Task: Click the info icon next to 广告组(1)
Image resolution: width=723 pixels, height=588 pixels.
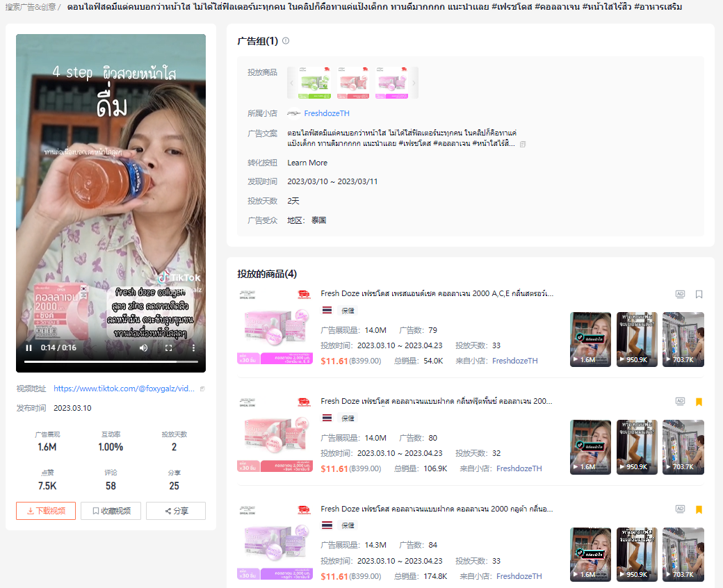Action: (x=286, y=41)
